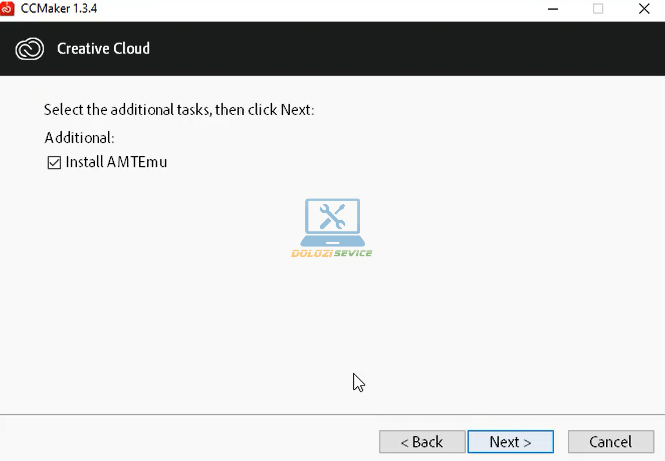This screenshot has width=665, height=461.
Task: Click the empty area of dark header banner
Action: click(x=420, y=48)
